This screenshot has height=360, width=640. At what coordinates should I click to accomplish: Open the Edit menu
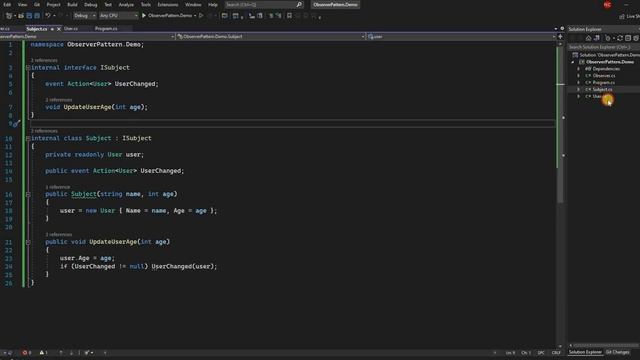(7, 4)
